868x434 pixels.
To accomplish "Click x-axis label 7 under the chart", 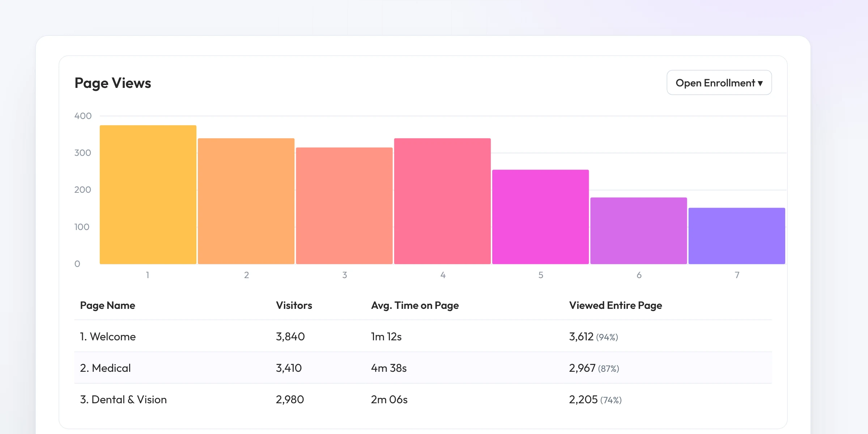I will coord(737,275).
